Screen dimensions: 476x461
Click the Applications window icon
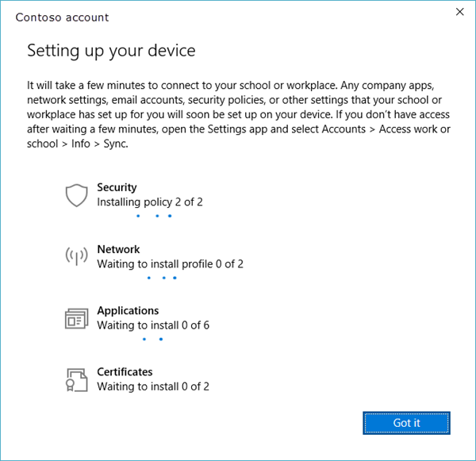click(x=75, y=318)
